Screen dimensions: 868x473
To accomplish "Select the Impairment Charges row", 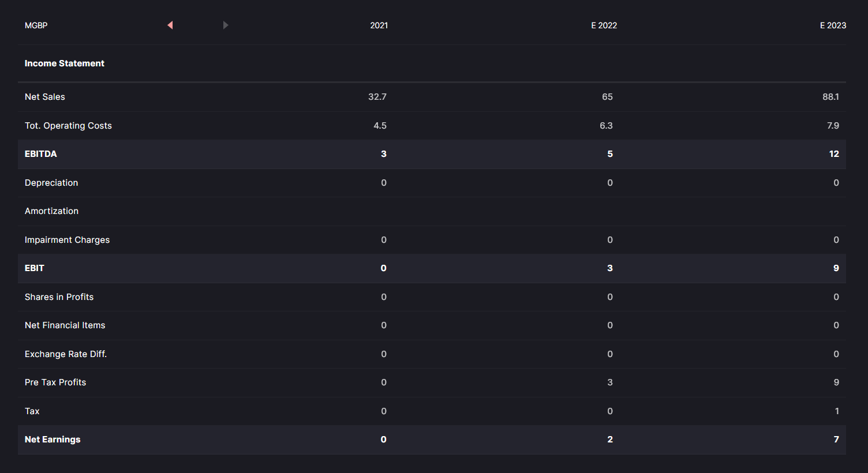I will (x=67, y=240).
